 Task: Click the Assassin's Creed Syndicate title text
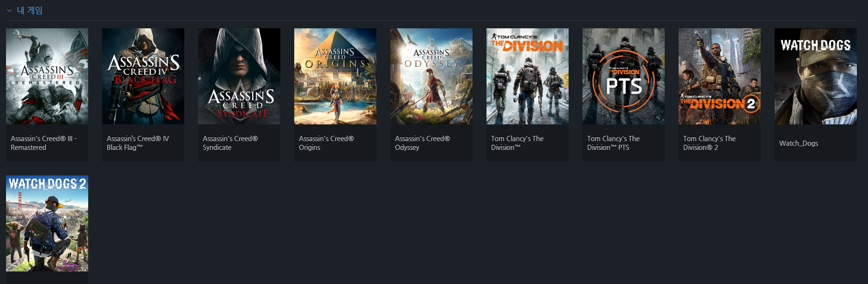[x=230, y=143]
